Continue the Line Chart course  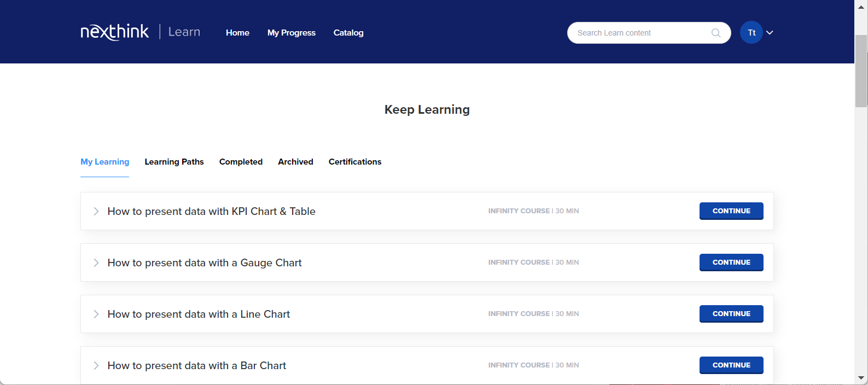click(x=731, y=314)
